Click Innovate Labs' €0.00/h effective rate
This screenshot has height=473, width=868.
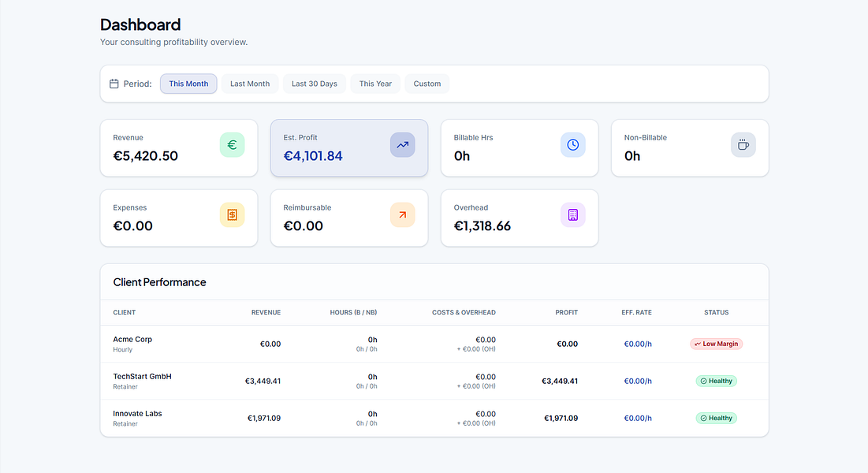[x=638, y=418]
